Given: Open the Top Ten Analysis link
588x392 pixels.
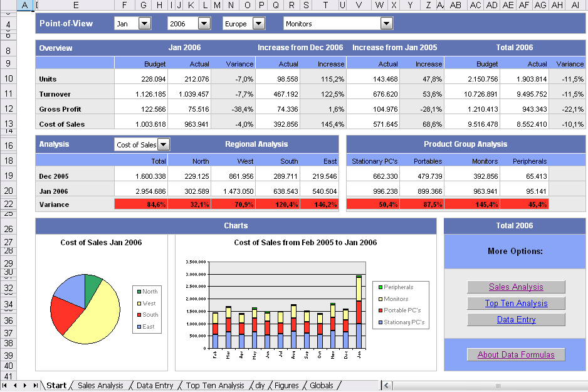Looking at the screenshot, I should click(x=516, y=304).
